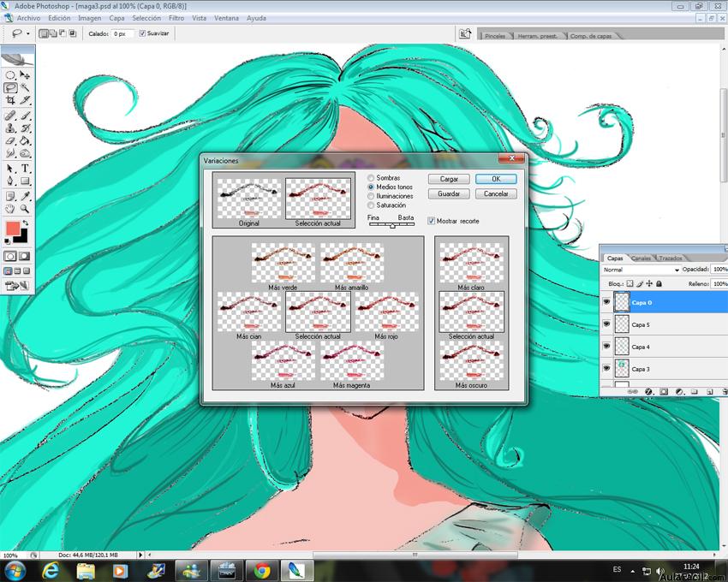Viewport: 728px width, 582px height.
Task: Select the Zoom magnifier tool
Action: [25, 209]
